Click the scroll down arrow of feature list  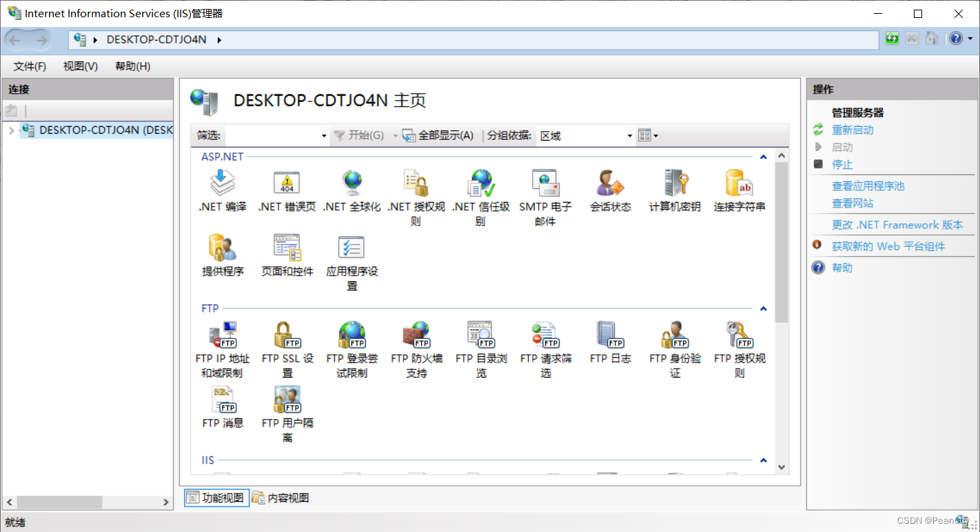782,467
